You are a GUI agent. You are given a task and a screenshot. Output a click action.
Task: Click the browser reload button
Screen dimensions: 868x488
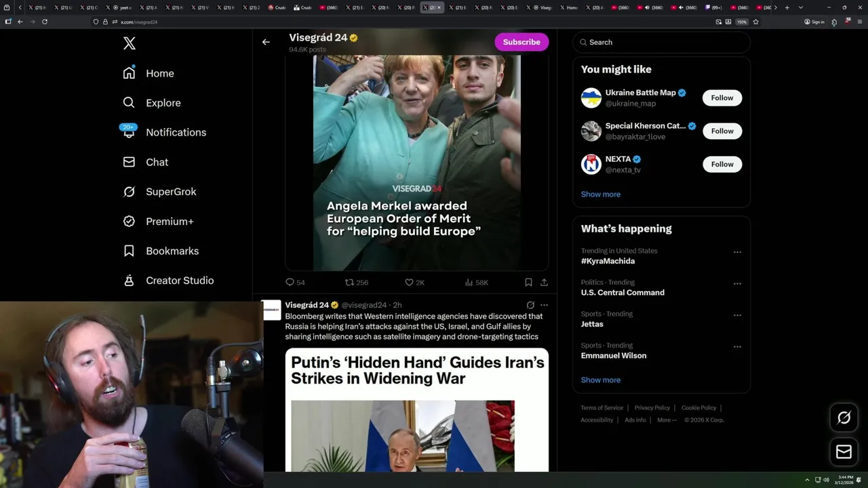pyautogui.click(x=45, y=22)
